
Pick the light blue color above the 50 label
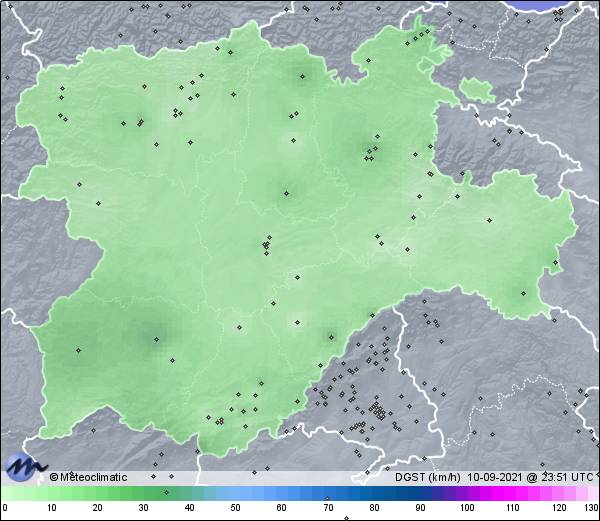(235, 493)
